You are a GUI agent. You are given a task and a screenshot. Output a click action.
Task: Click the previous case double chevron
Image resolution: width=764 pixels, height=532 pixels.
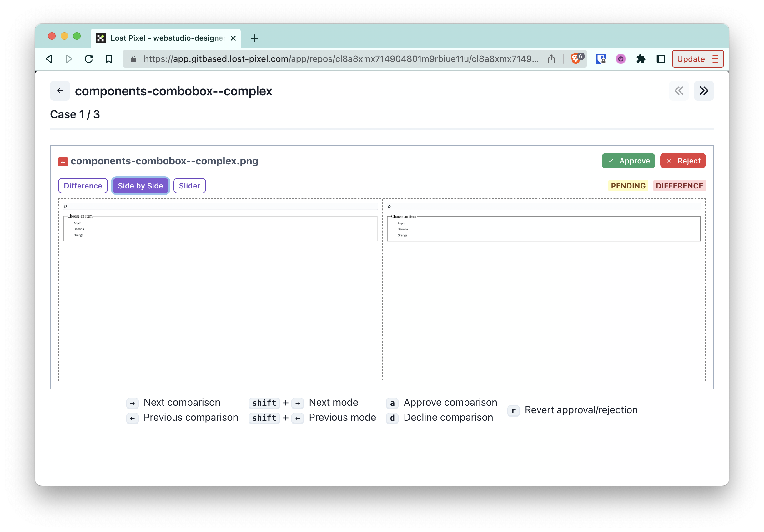(678, 91)
